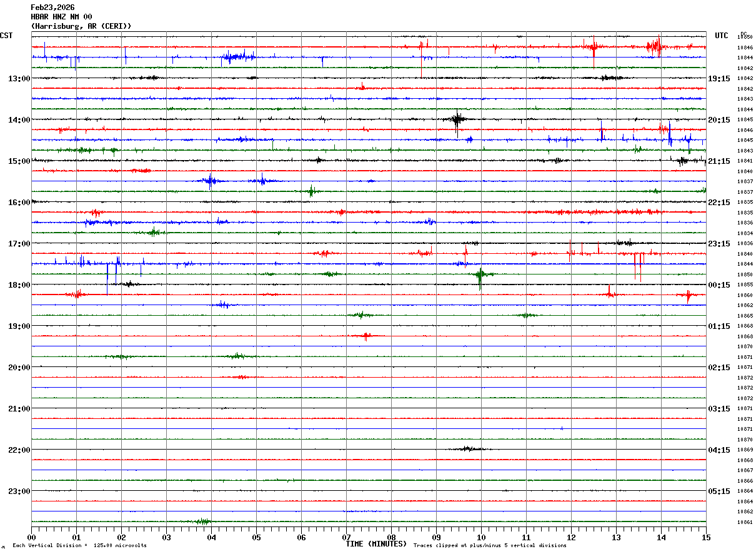Click the Each Vertical Division 125.00 microvolts note
This screenshot has height=554, width=756.
tap(80, 546)
